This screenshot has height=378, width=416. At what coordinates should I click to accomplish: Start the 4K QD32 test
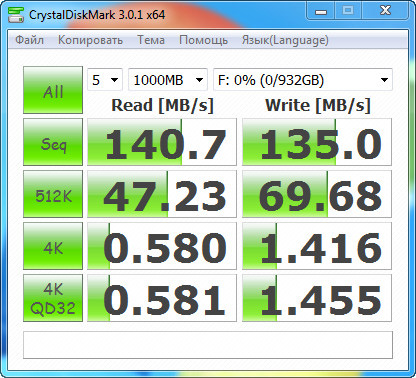(x=53, y=298)
